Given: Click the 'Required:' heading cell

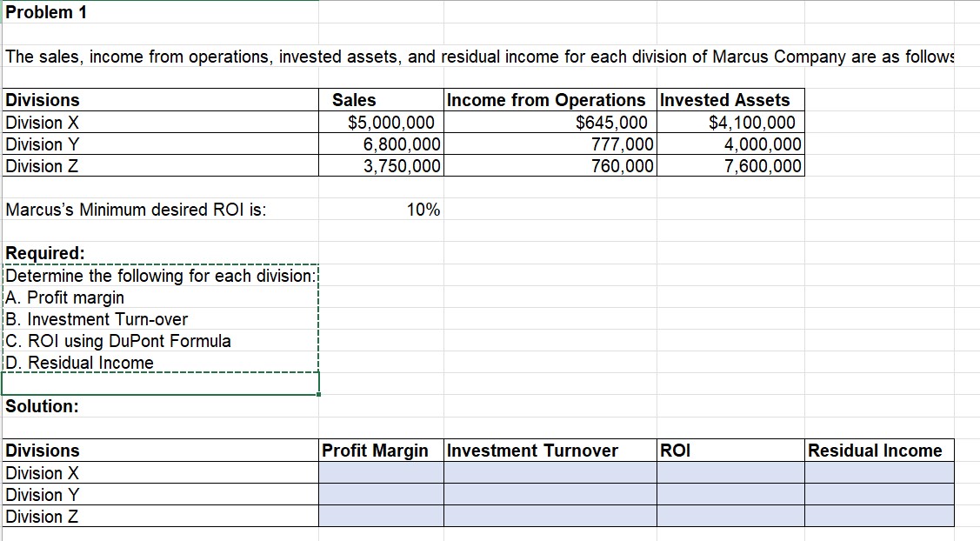Looking at the screenshot, I should coord(160,253).
